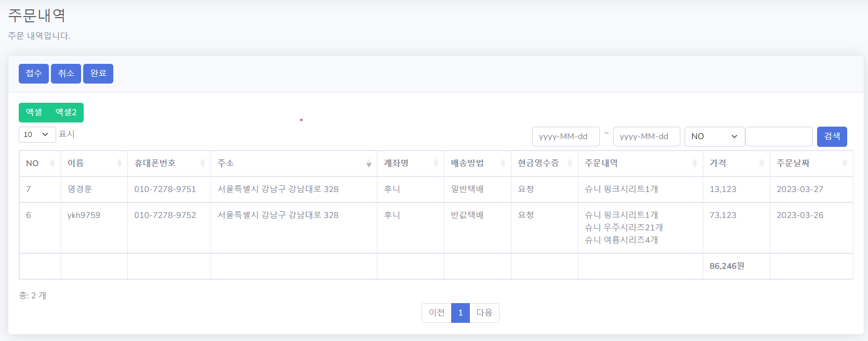
Task: Sort by 주문내역 column arrow
Action: (x=695, y=163)
